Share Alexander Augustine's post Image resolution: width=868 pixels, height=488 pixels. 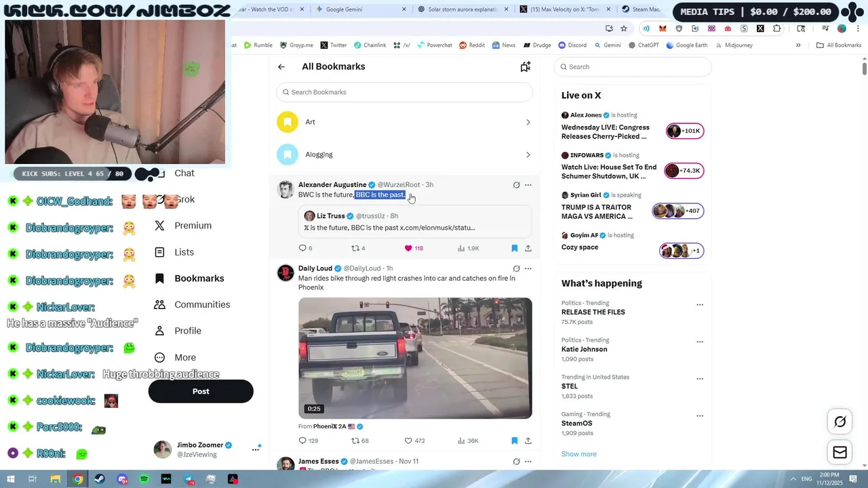(x=528, y=248)
